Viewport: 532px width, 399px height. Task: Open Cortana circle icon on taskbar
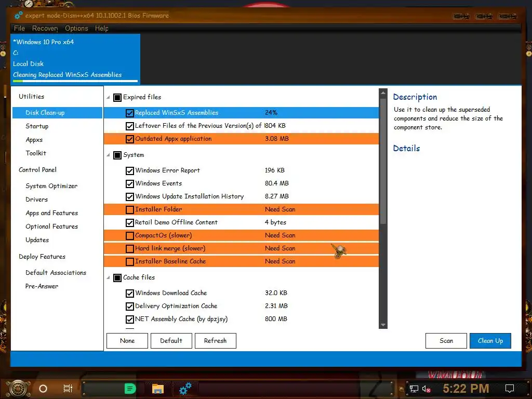pos(43,389)
